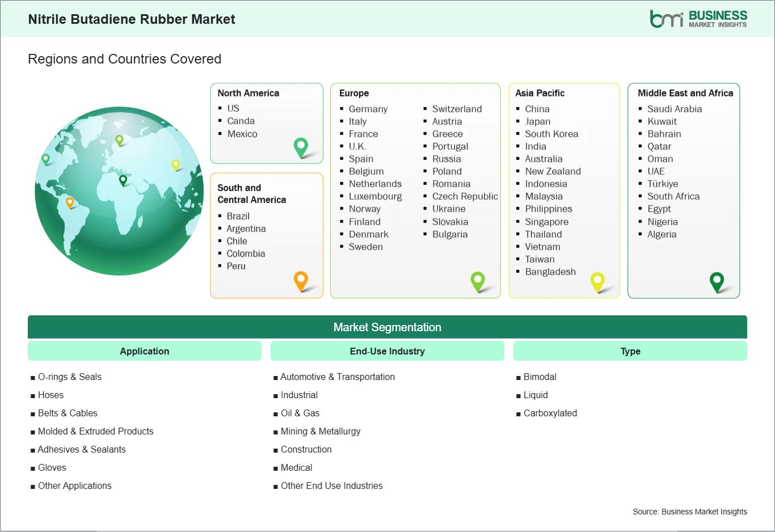Click the Middle East and Africa heading

coord(685,93)
